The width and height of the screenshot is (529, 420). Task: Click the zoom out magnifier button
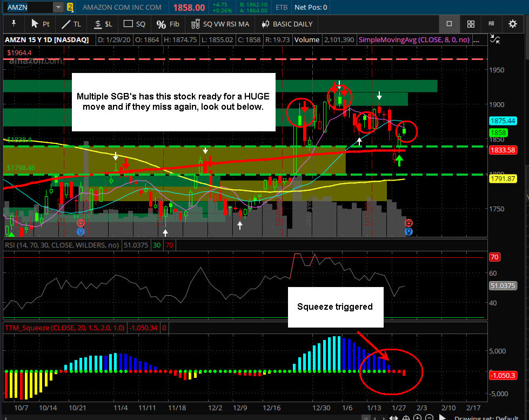(x=429, y=418)
